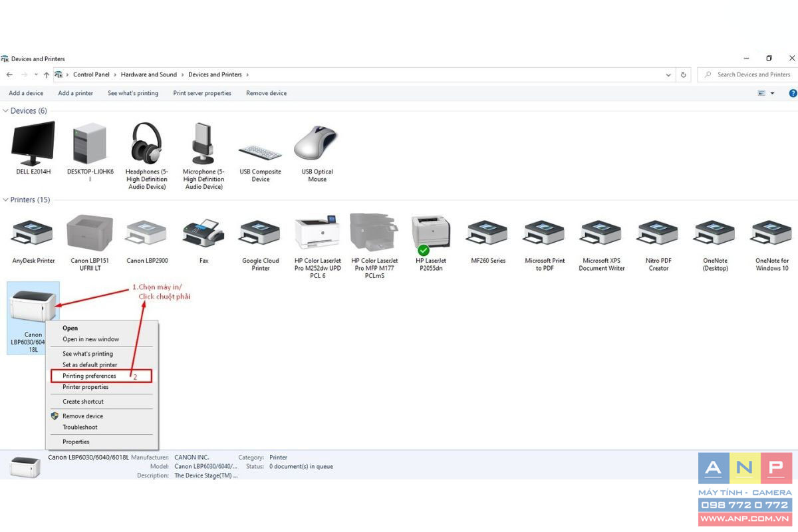The width and height of the screenshot is (798, 532).
Task: Click Print server properties toolbar button
Action: 202,93
